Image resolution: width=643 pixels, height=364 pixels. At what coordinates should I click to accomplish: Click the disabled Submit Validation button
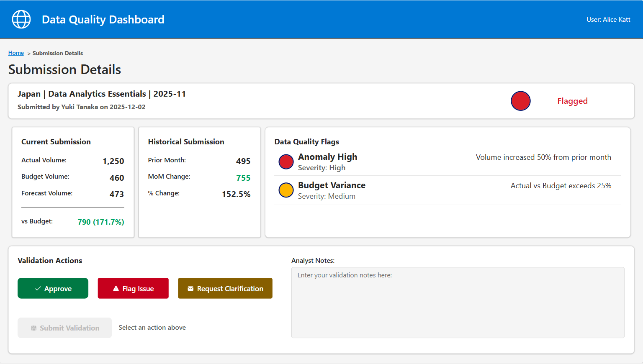(64, 328)
